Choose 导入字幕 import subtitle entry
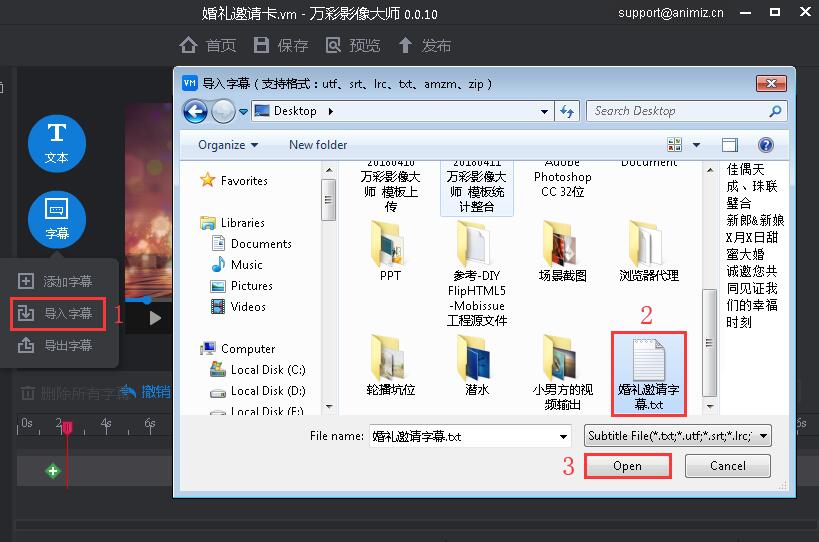 [57, 313]
